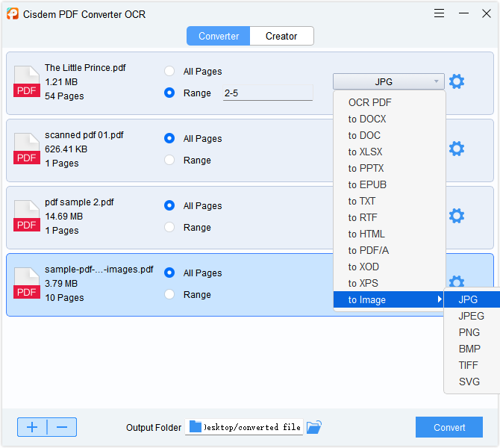This screenshot has width=500, height=448.
Task: Click the PDF icon of pdf sample 2.pdf
Action: [x=27, y=216]
